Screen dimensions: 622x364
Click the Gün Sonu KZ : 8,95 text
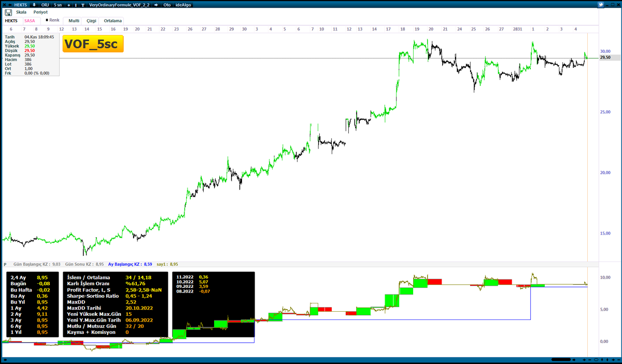84,264
